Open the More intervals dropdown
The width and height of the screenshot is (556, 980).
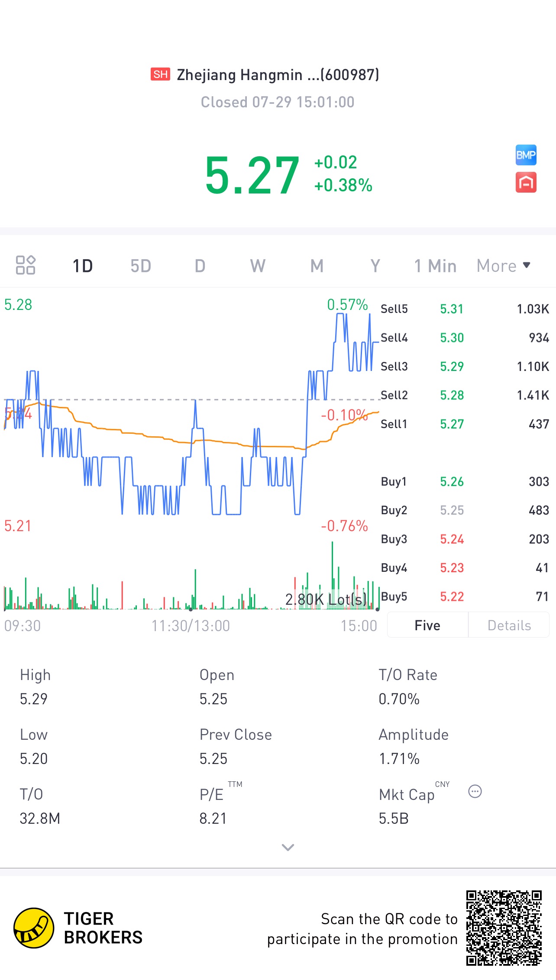(504, 266)
